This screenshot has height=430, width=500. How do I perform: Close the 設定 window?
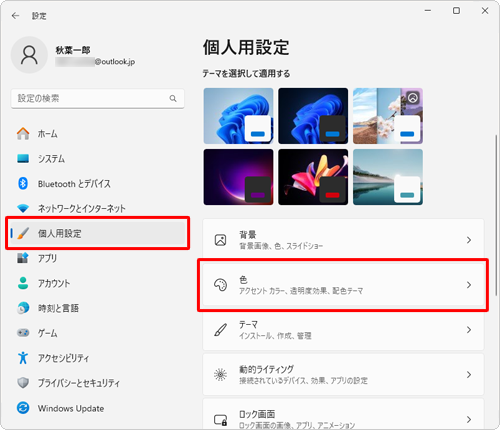click(x=485, y=11)
